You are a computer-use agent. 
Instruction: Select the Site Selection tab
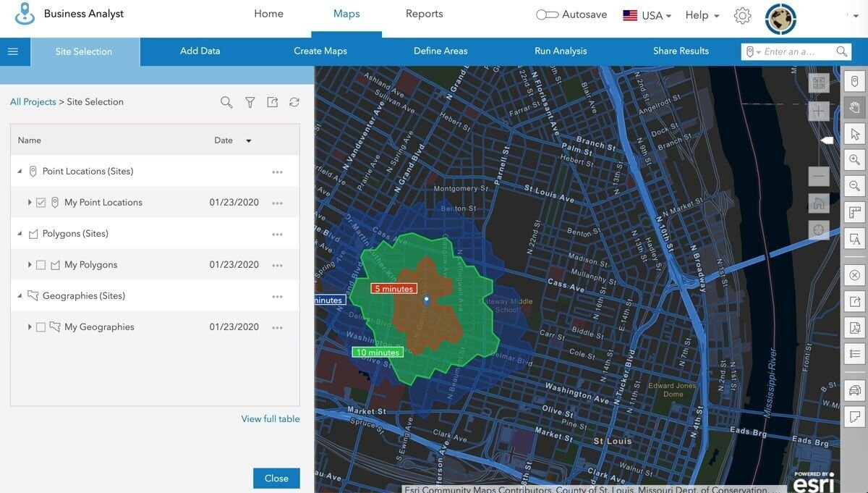pyautogui.click(x=84, y=51)
